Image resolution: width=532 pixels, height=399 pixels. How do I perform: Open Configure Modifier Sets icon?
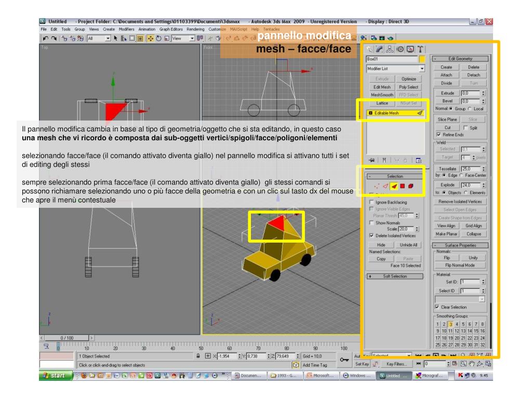click(x=419, y=160)
